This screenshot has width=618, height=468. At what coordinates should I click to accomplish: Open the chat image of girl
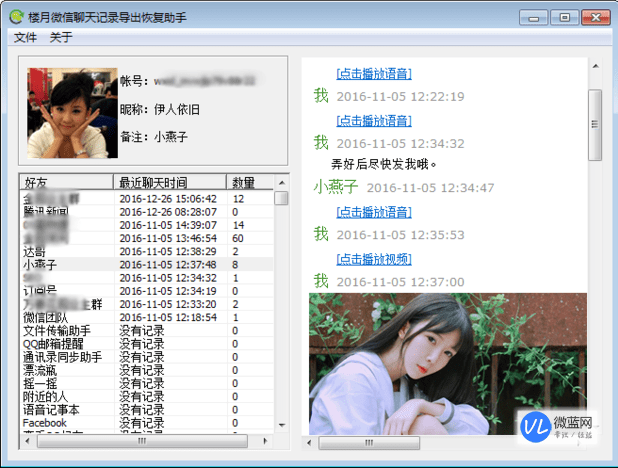[448, 364]
